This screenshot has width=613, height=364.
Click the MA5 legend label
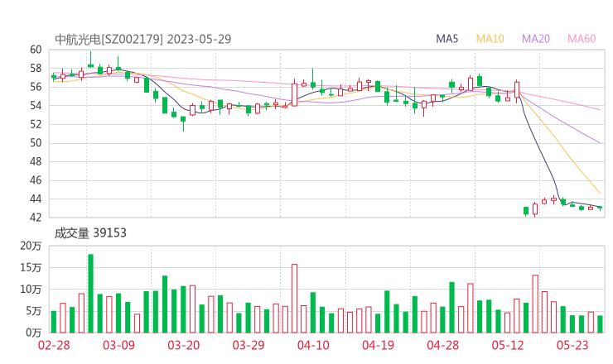(x=446, y=39)
